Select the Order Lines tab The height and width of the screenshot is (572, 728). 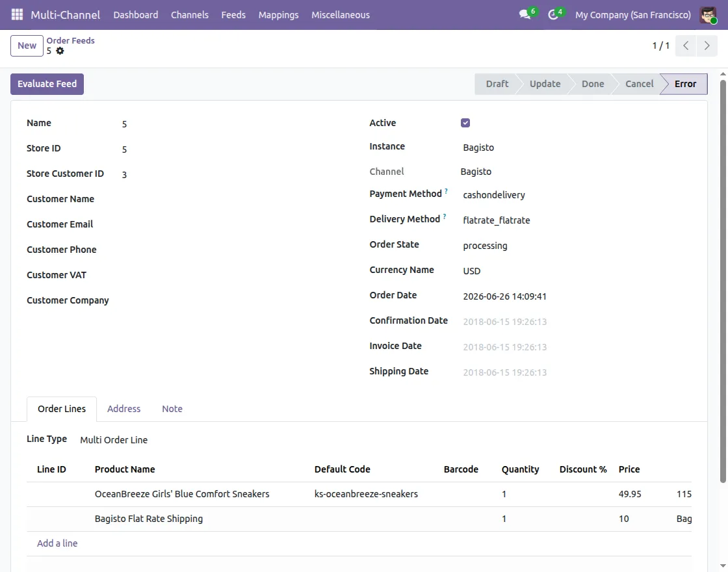(x=61, y=409)
